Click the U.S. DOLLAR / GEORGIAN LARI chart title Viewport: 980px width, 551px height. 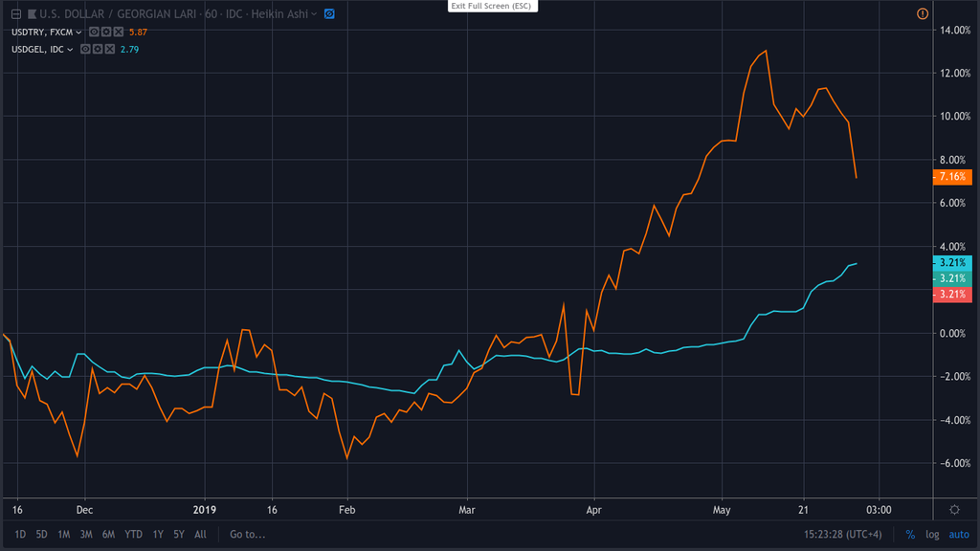[x=119, y=13]
